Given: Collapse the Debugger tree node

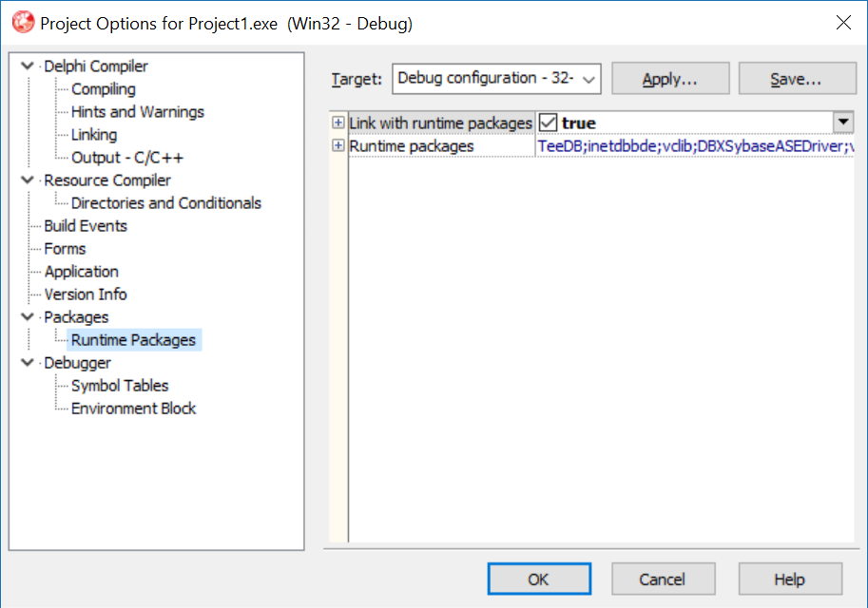Looking at the screenshot, I should tap(28, 363).
